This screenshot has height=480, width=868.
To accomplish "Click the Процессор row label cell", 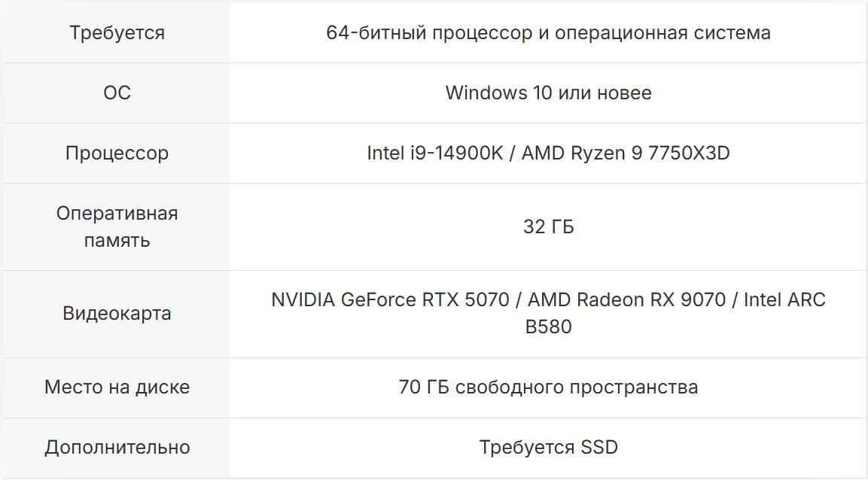I will (117, 153).
